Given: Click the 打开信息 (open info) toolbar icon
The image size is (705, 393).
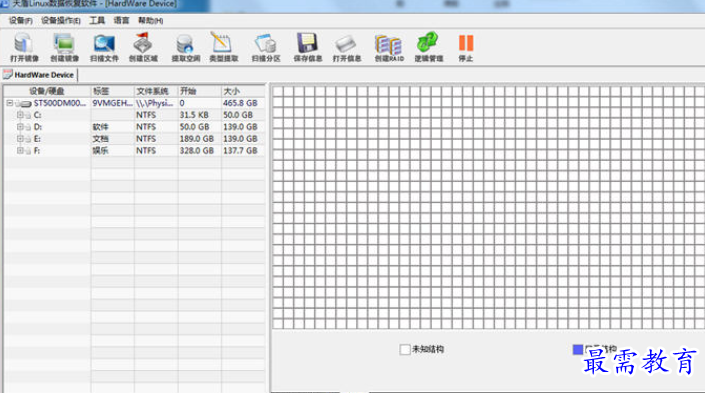Looking at the screenshot, I should tap(346, 44).
